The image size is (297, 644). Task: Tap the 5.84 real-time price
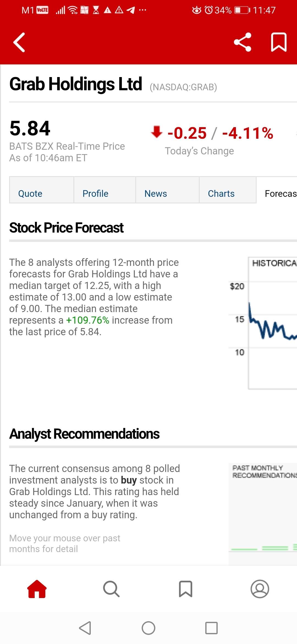click(30, 129)
